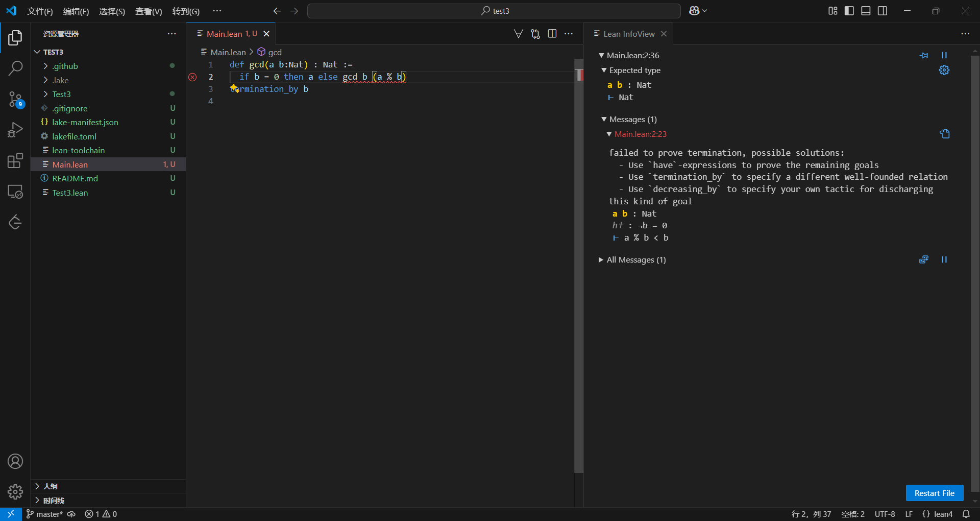This screenshot has height=521, width=980.
Task: Open the 文件(F) menu
Action: pos(40,11)
